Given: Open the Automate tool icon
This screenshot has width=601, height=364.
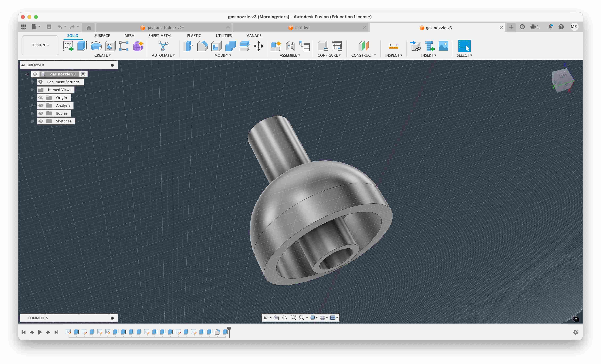Looking at the screenshot, I should click(163, 46).
